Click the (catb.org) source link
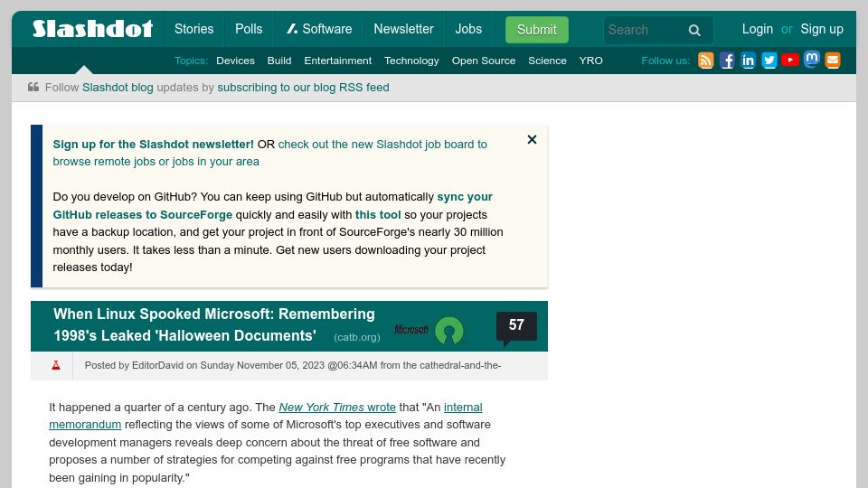The width and height of the screenshot is (868, 488). [x=356, y=337]
